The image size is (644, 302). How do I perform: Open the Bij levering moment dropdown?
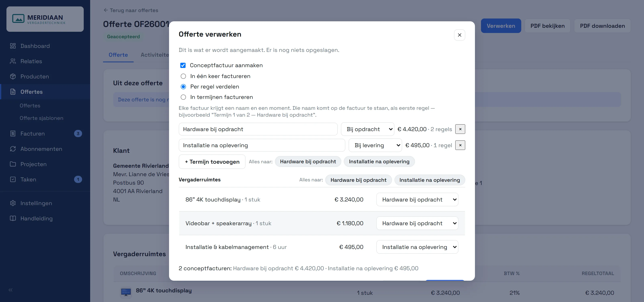375,145
